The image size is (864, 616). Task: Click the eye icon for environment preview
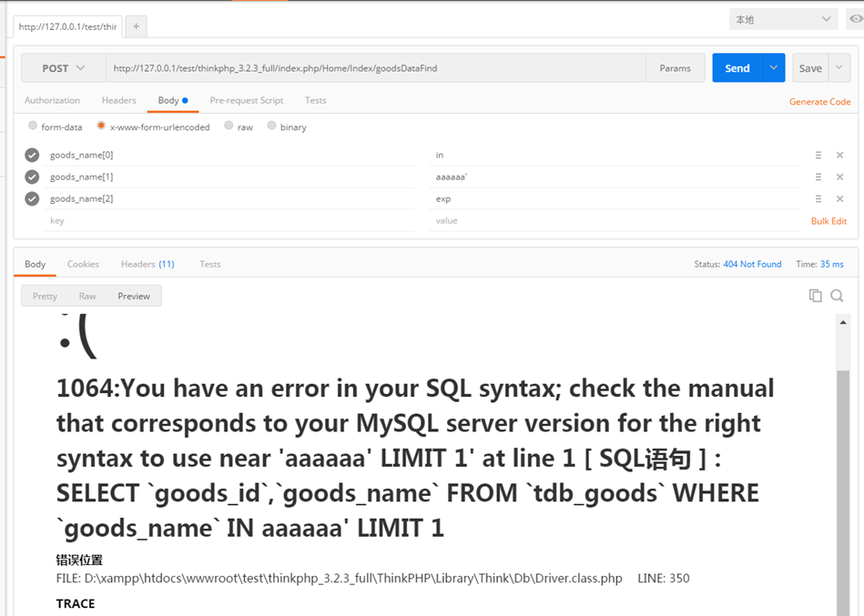(x=856, y=19)
